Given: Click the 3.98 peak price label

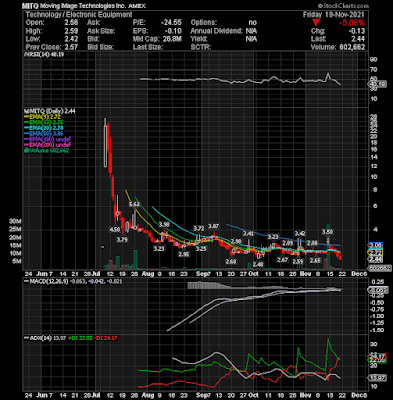Looking at the screenshot, I should (164, 225).
